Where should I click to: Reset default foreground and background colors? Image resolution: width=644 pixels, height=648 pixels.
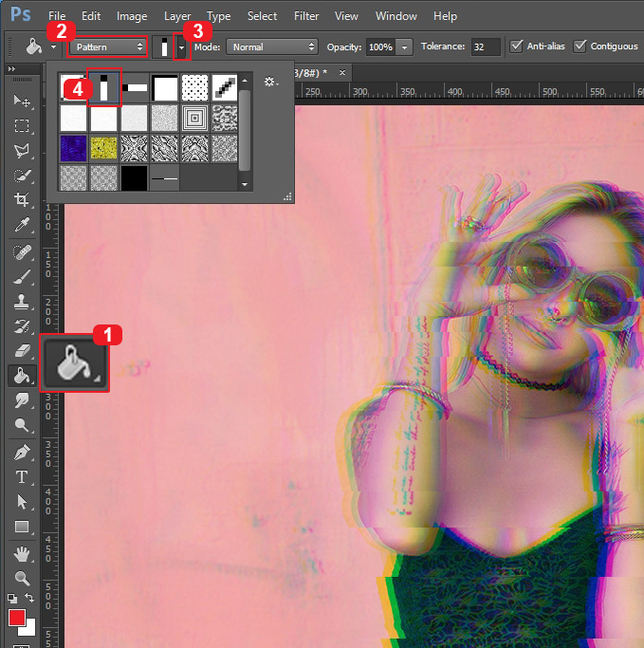[x=12, y=598]
